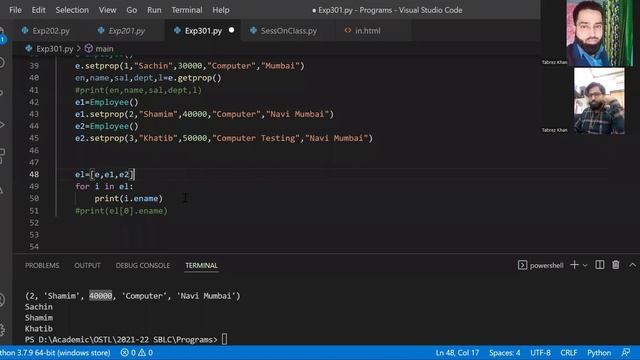
Task: Click the unsaved dot on Exp301.py tab
Action: tap(231, 30)
